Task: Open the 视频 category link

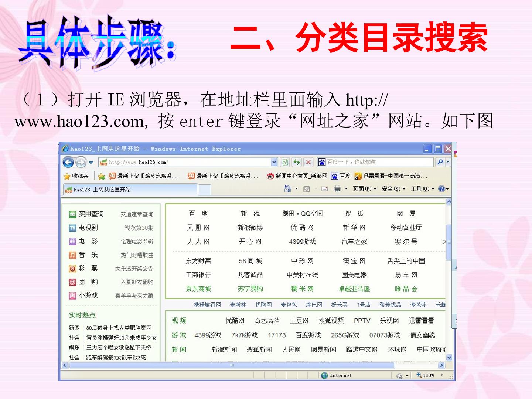Action: pos(179,321)
